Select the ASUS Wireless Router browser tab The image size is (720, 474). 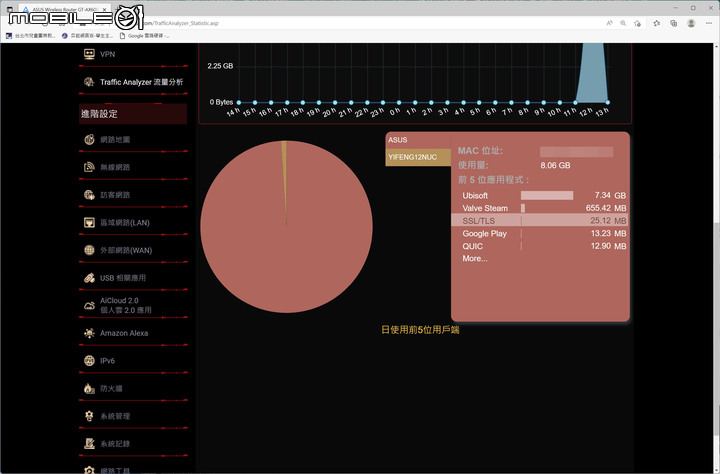tap(64, 9)
